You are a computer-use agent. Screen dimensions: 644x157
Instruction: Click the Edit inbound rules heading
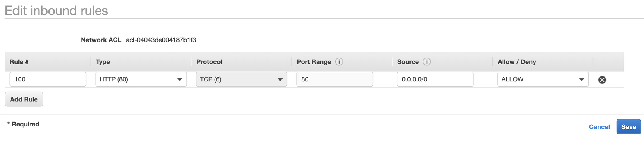56,11
